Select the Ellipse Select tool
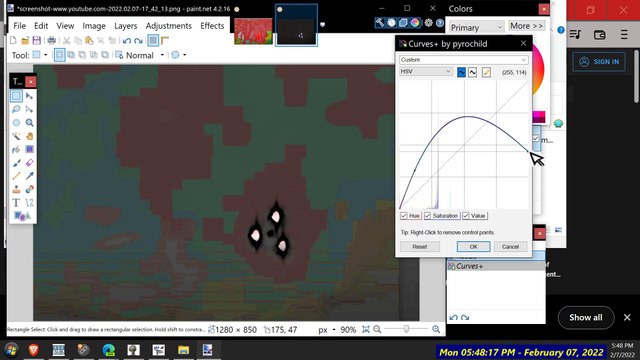The width and height of the screenshot is (640, 360). (16, 122)
